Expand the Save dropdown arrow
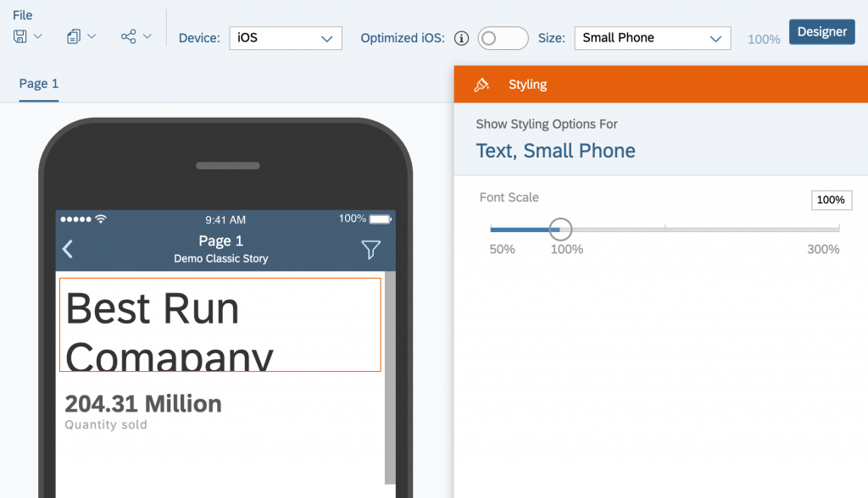Image resolution: width=868 pixels, height=498 pixels. (x=38, y=36)
